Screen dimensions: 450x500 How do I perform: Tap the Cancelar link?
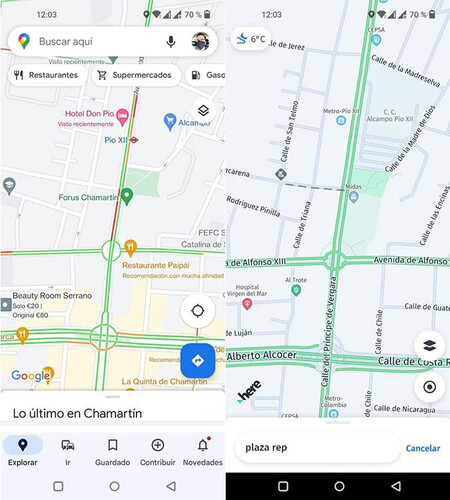coord(423,448)
